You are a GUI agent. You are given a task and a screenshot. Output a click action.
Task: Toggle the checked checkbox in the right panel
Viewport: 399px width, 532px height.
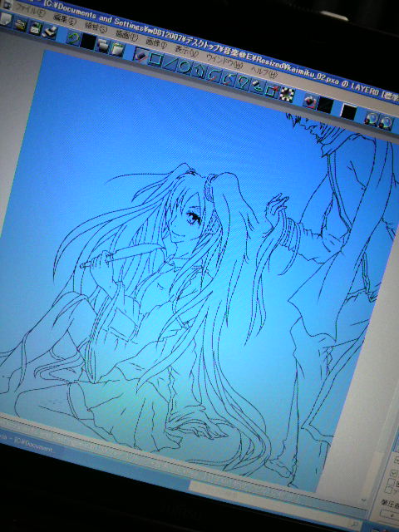tap(394, 473)
